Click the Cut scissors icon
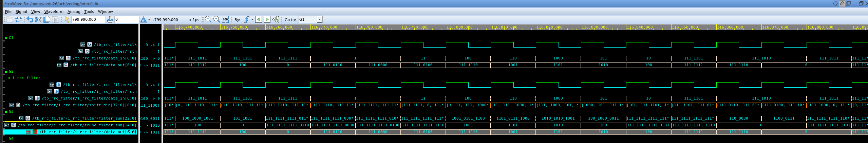This screenshot has width=868, height=143. (x=38, y=19)
